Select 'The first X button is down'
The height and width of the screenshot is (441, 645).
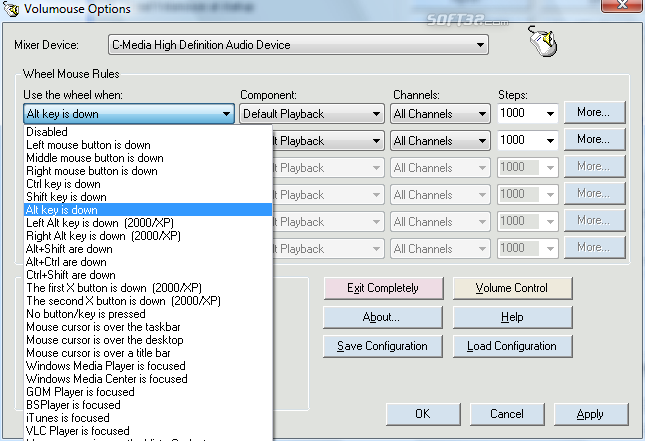pyautogui.click(x=148, y=288)
